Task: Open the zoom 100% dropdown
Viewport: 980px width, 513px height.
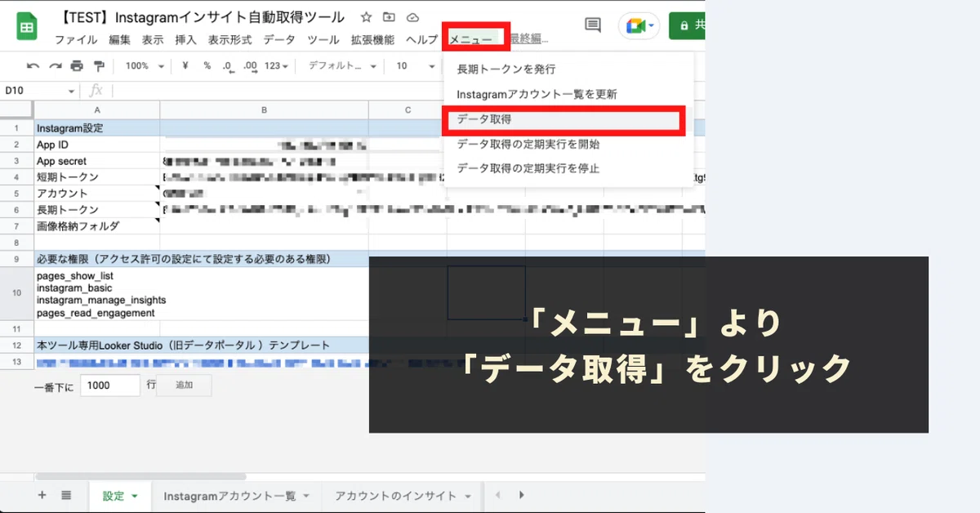Action: 145,66
